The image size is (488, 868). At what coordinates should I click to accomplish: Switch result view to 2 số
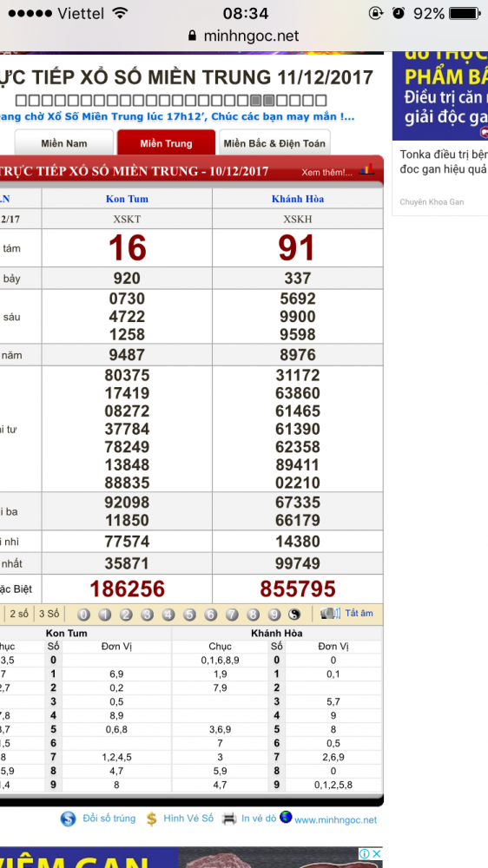click(19, 614)
